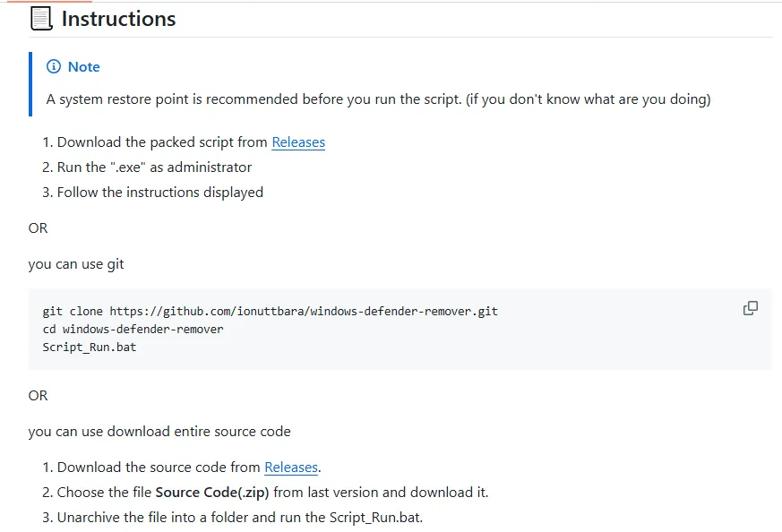Click the blue Note label

pos(83,67)
